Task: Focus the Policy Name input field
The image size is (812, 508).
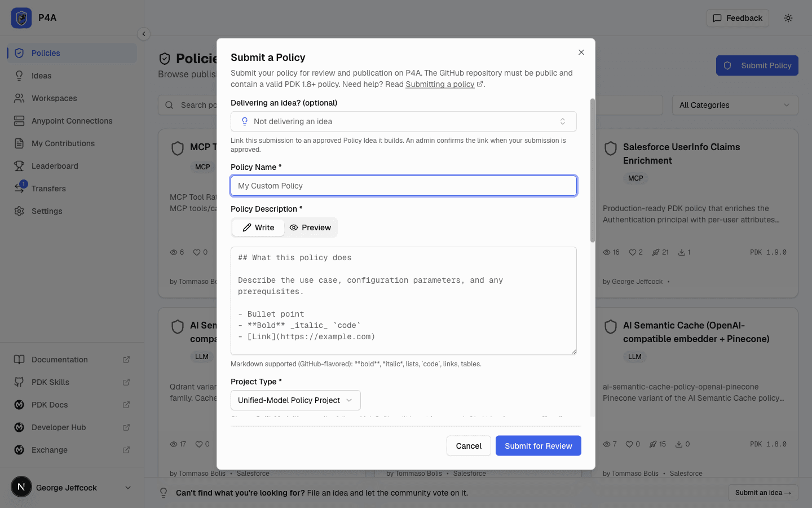Action: tap(404, 186)
